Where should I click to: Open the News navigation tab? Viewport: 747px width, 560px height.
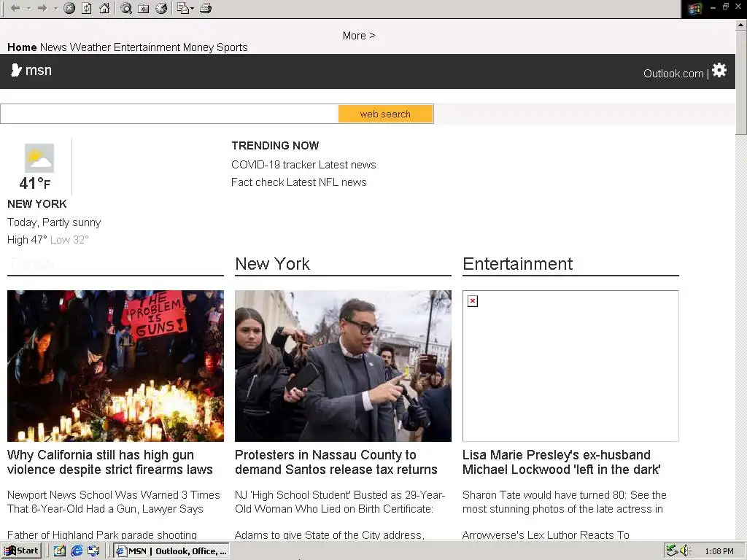point(53,47)
